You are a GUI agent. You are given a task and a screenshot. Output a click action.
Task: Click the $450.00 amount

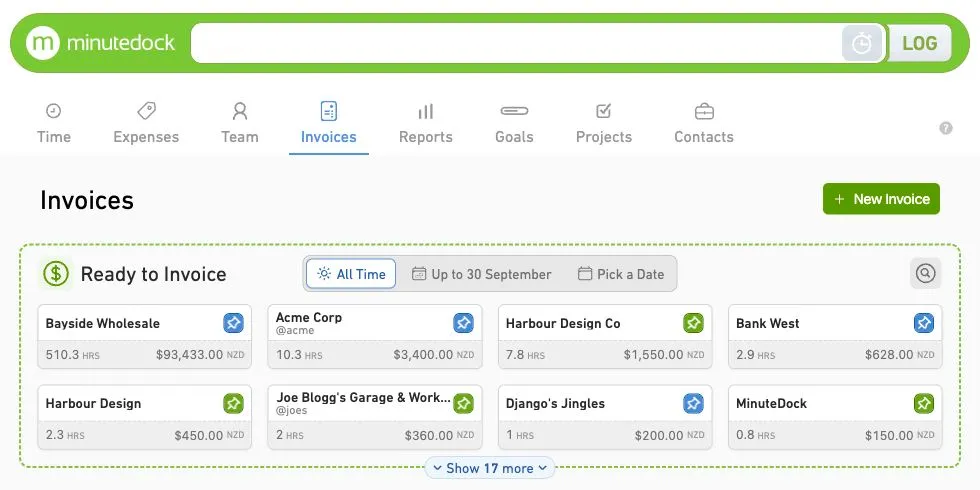pos(199,435)
